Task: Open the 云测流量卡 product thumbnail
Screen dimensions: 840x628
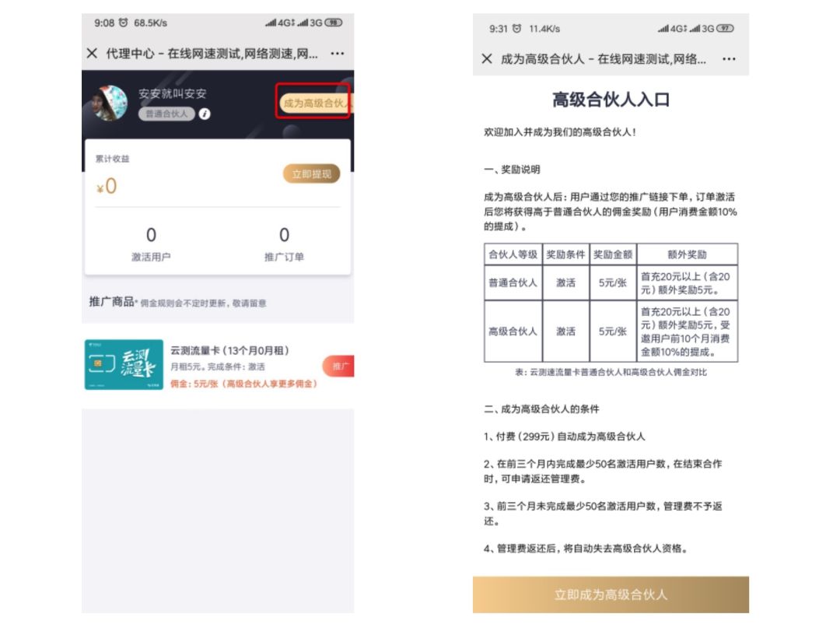Action: [x=124, y=364]
